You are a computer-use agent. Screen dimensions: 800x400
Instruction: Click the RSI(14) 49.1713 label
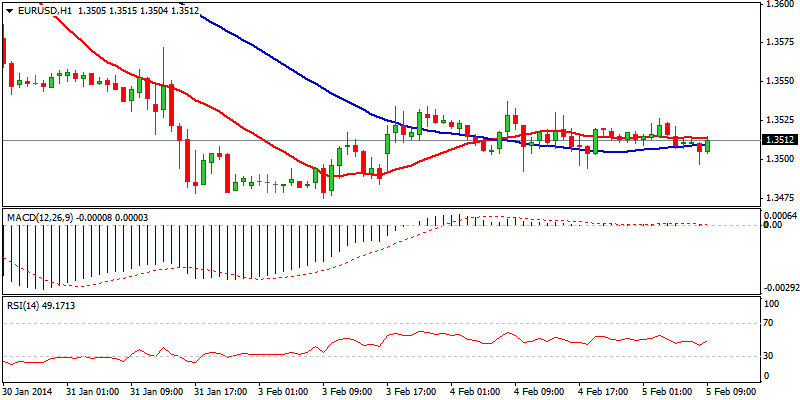click(x=43, y=306)
